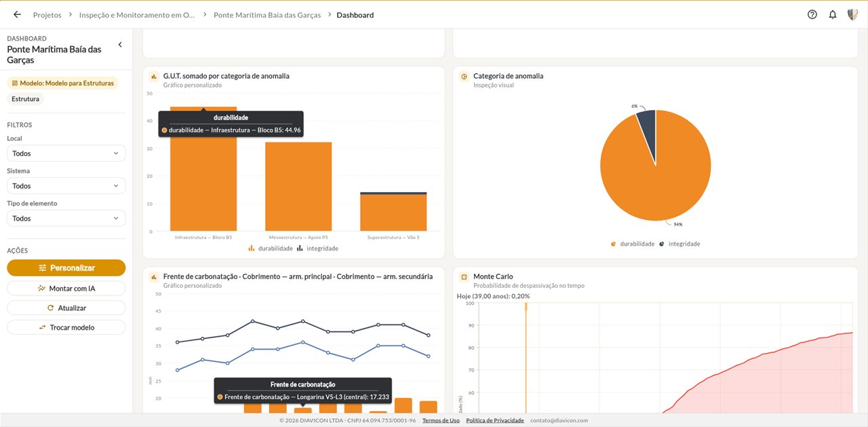Click the Hoje (39,00 anos): 0,20% label
This screenshot has height=427, width=868.
(x=493, y=296)
